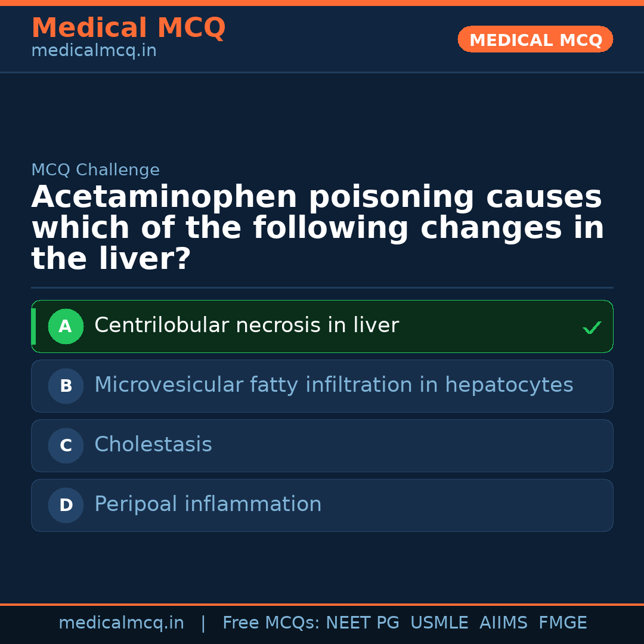The image size is (644, 644).
Task: Click the acetaminophen poisoning question text
Action: coord(317,228)
